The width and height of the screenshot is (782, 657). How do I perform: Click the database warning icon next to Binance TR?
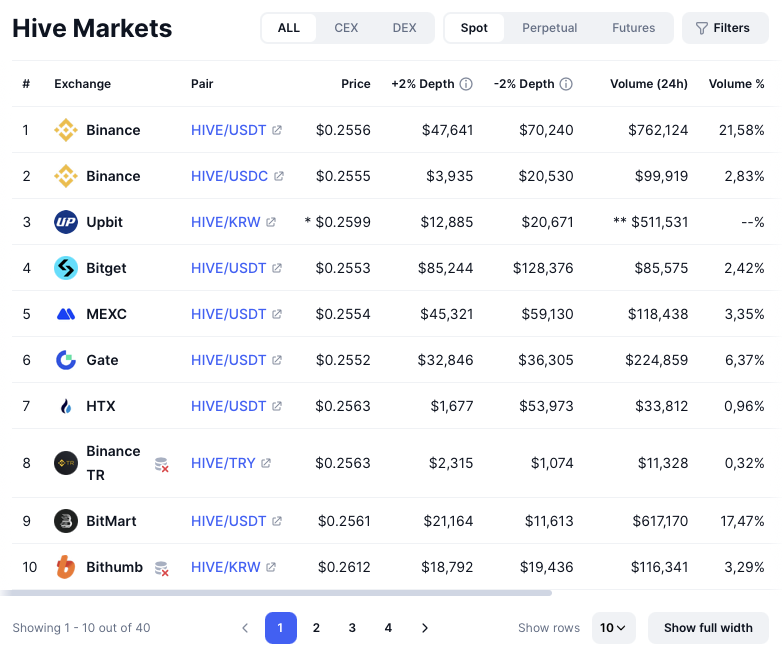161,464
